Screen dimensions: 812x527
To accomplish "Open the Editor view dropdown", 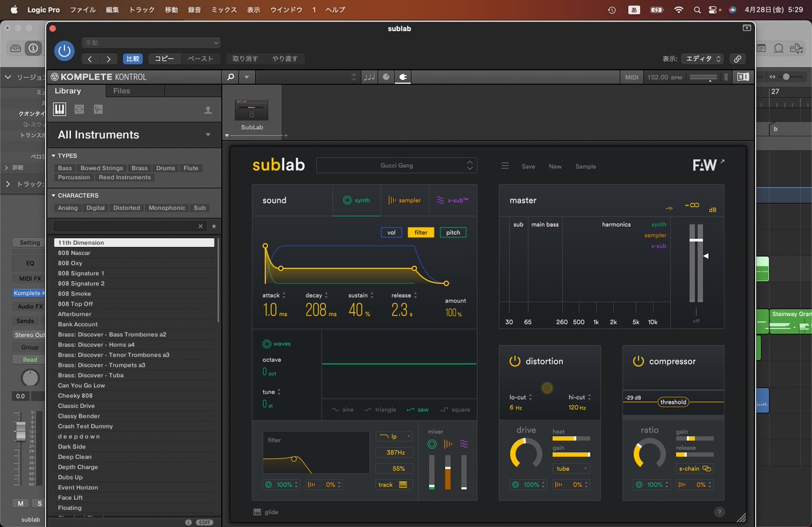I will (702, 59).
